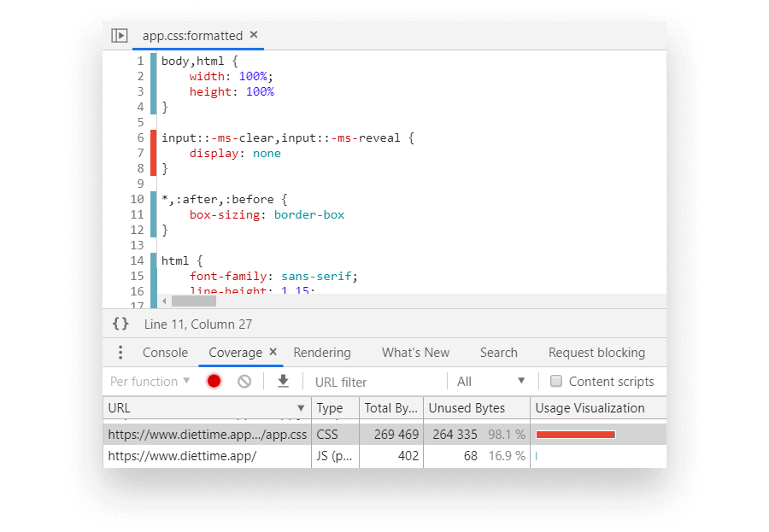Click the 68 unused bytes value
Viewport: 769px width, 532px height.
[x=470, y=456]
